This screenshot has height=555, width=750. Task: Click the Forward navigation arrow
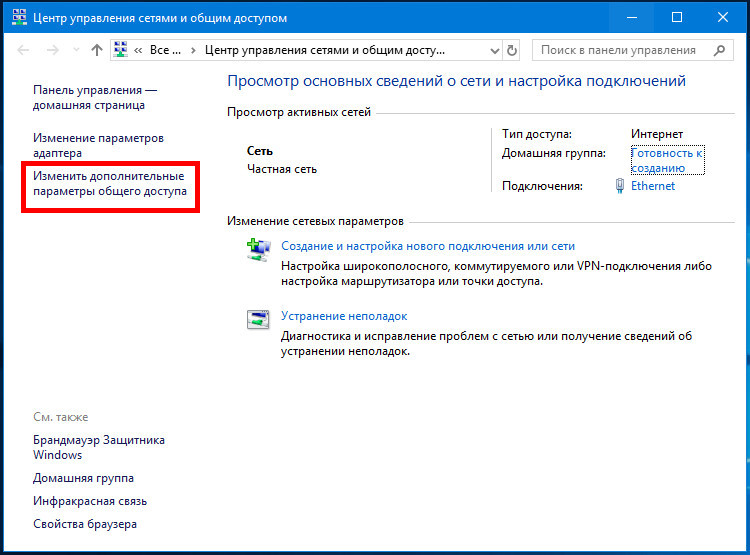point(51,50)
